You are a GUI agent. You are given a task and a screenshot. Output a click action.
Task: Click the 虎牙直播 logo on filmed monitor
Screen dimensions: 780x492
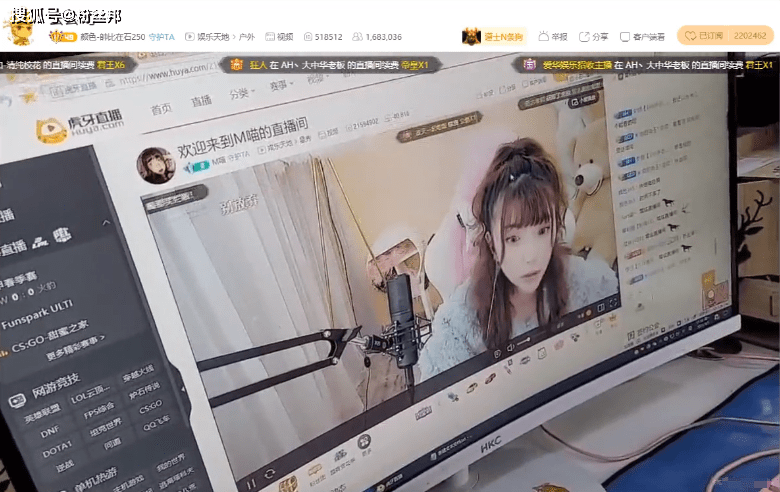coord(80,127)
